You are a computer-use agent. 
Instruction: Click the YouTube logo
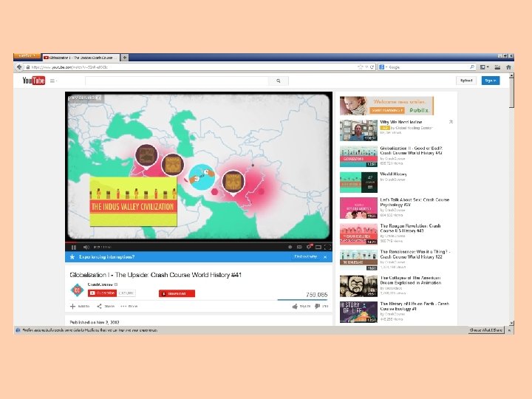point(33,81)
